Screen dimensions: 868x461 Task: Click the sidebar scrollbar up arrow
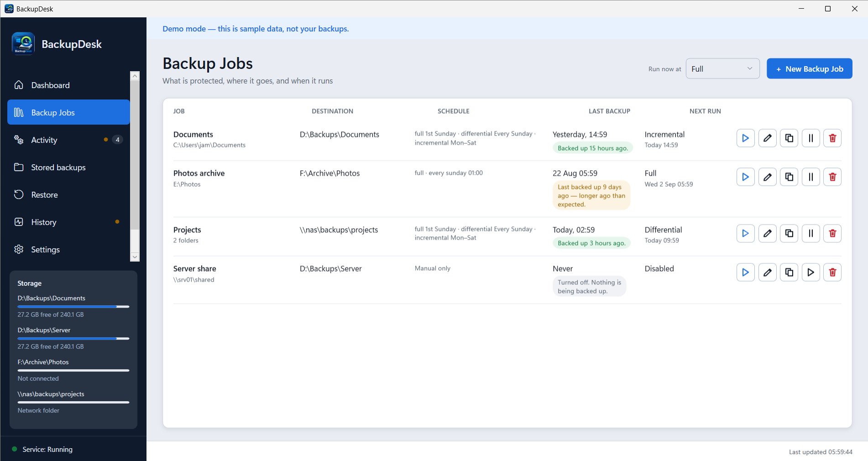pyautogui.click(x=135, y=76)
